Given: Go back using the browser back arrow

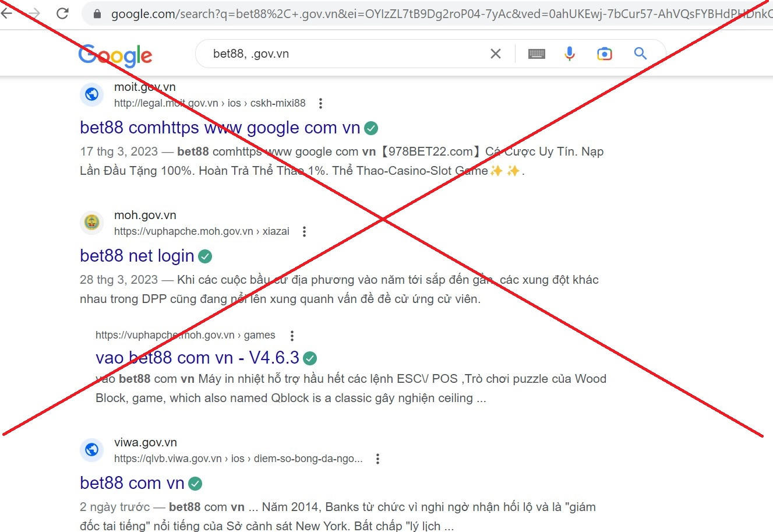Looking at the screenshot, I should (x=7, y=13).
